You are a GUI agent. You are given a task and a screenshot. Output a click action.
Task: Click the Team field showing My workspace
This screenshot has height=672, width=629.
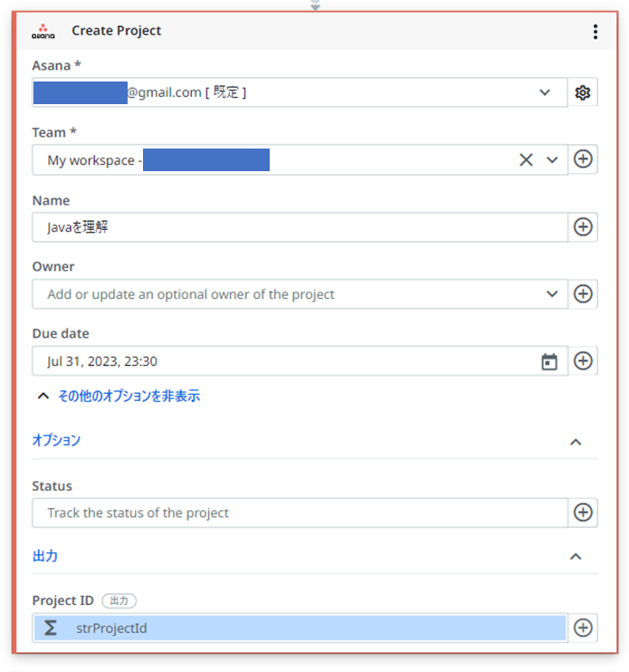300,160
